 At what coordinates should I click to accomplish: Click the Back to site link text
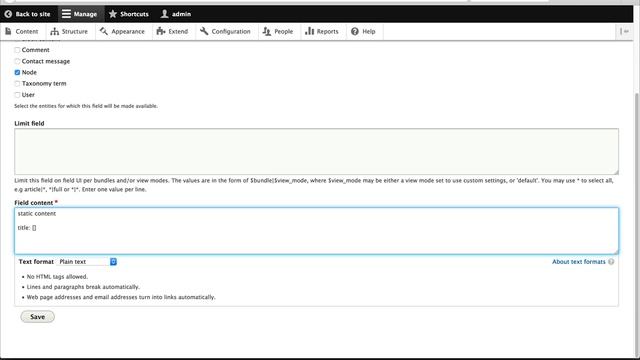(33, 14)
